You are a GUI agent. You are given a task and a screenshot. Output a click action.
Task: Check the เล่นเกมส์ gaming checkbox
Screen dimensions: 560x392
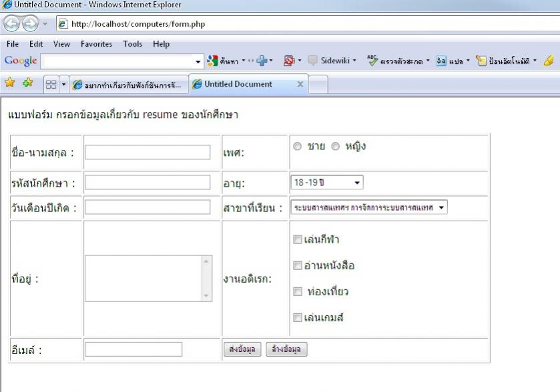[x=298, y=317]
